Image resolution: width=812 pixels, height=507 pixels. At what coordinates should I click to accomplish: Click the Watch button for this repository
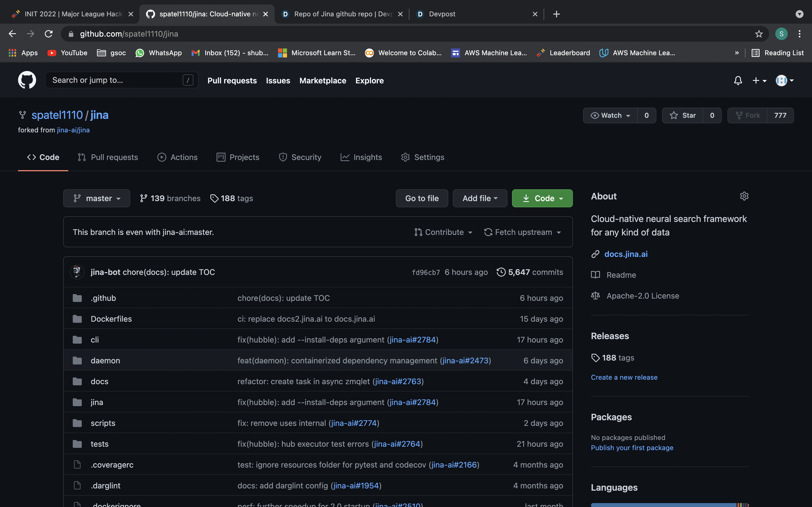click(610, 115)
